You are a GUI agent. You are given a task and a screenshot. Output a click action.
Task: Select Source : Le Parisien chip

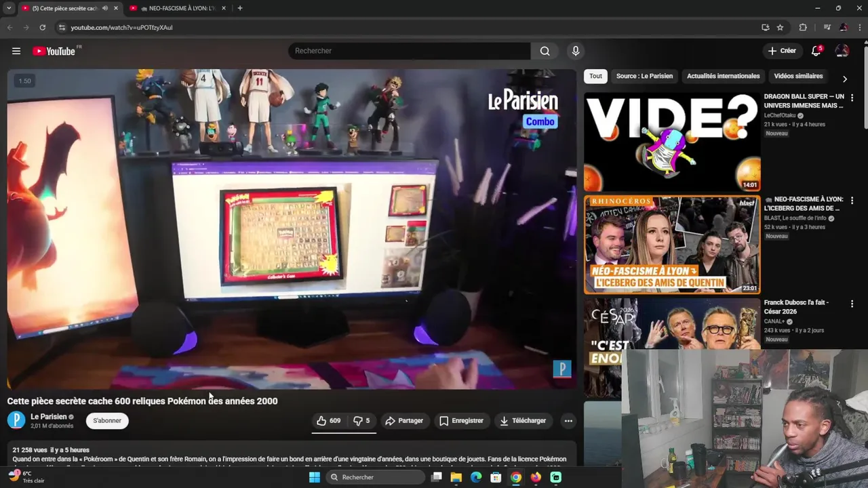click(x=644, y=76)
